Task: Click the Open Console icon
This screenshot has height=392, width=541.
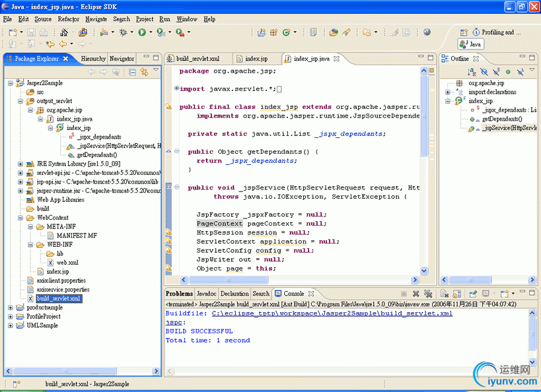Action: pyautogui.click(x=505, y=294)
